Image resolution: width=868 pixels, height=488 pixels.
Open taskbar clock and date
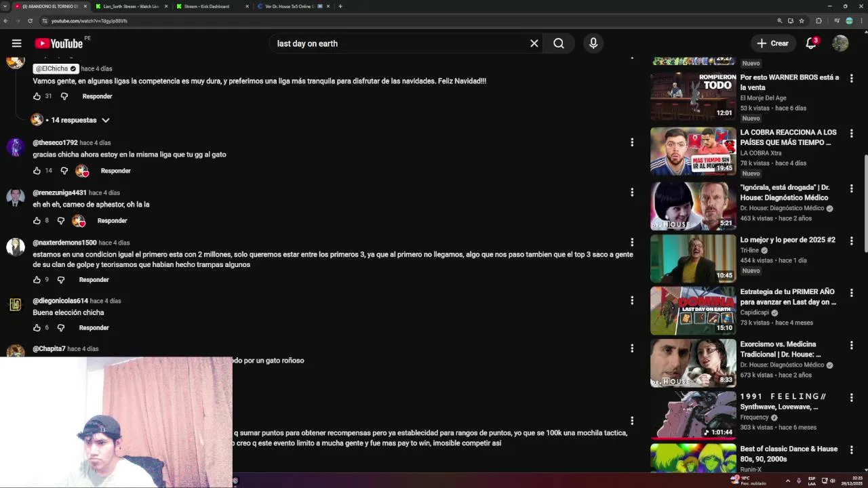tap(850, 481)
